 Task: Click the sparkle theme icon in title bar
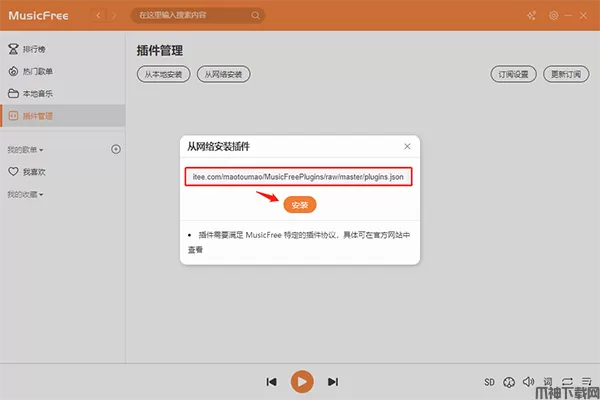[x=531, y=16]
